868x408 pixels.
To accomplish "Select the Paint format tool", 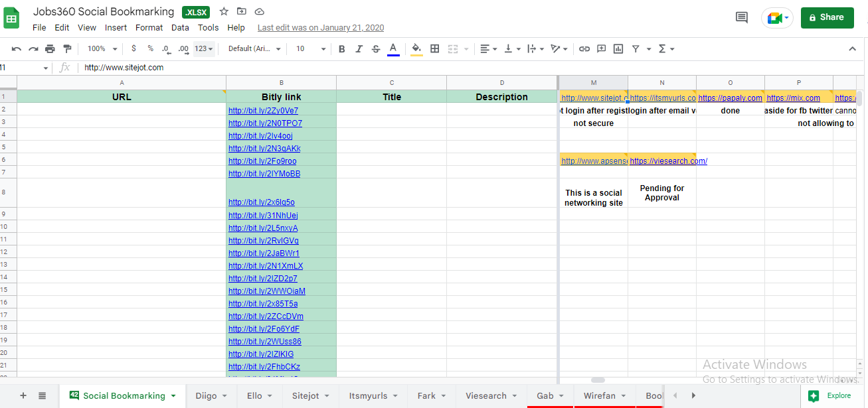I will [67, 48].
